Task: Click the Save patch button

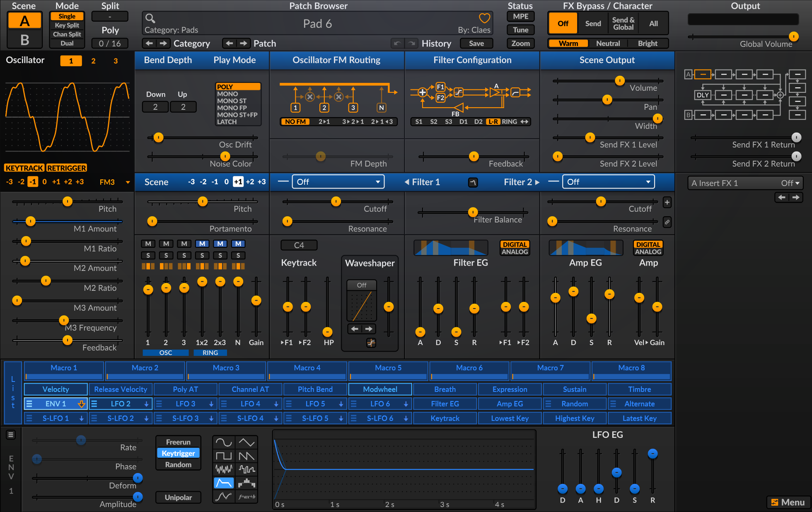Action: (x=476, y=43)
